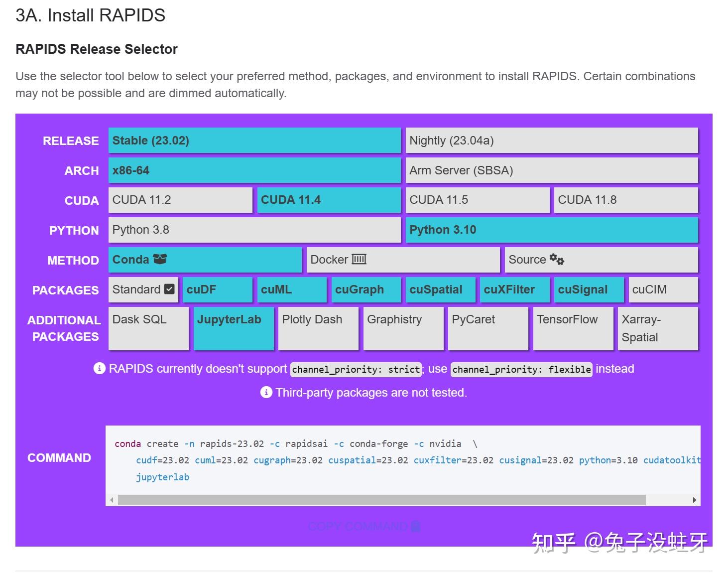This screenshot has width=728, height=573.
Task: Select the Nightly (23.04a) release
Action: (x=551, y=141)
